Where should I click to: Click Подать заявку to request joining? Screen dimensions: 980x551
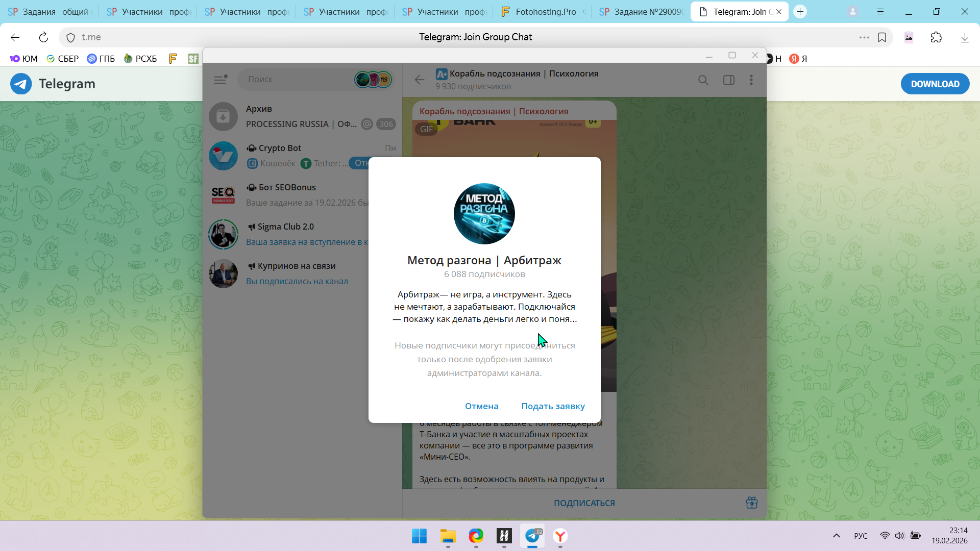tap(553, 406)
